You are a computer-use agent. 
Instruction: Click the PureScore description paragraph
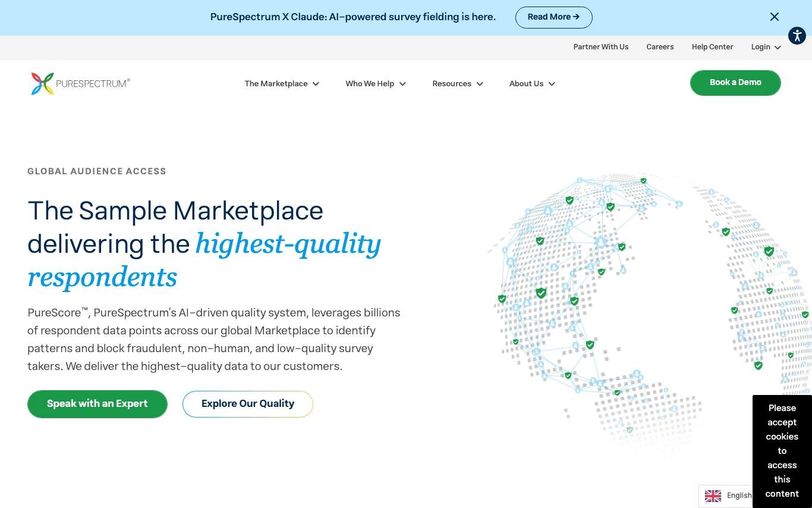[214, 339]
